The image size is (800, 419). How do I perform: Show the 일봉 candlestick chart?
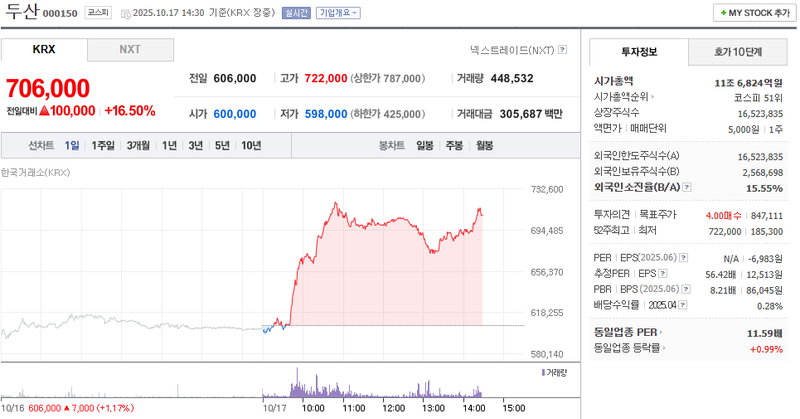(424, 146)
